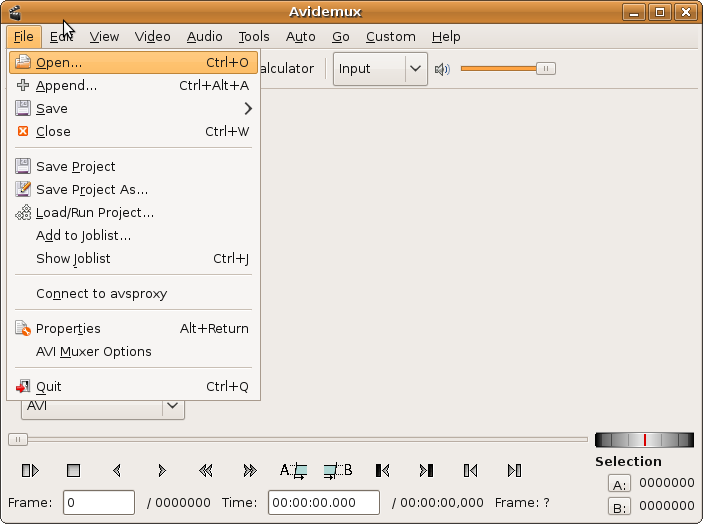Choose Connect to avsproxy
This screenshot has height=524, width=703.
133,294
